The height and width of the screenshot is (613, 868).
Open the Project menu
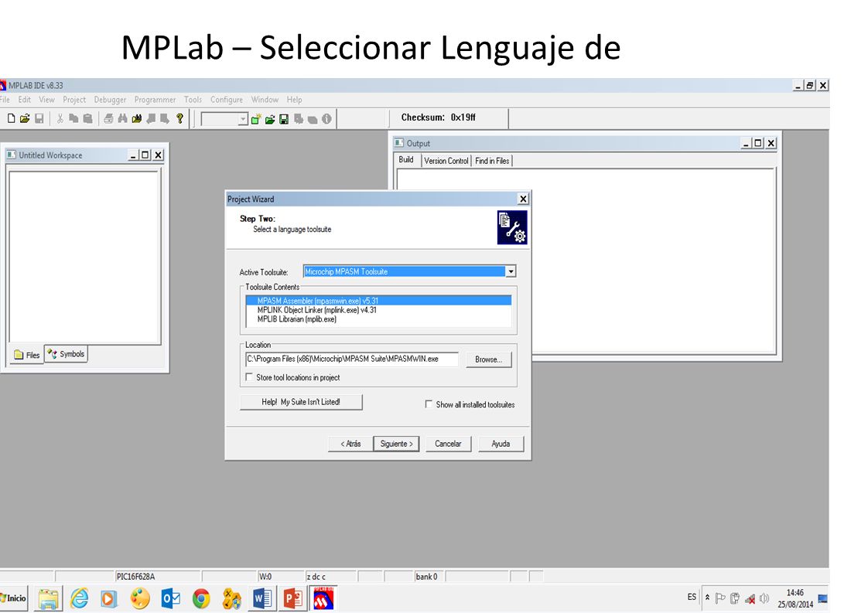click(74, 100)
